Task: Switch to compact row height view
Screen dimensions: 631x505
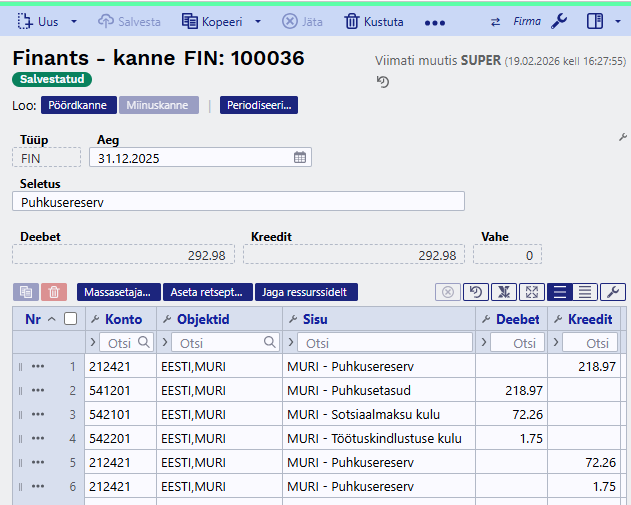Action: tap(559, 292)
